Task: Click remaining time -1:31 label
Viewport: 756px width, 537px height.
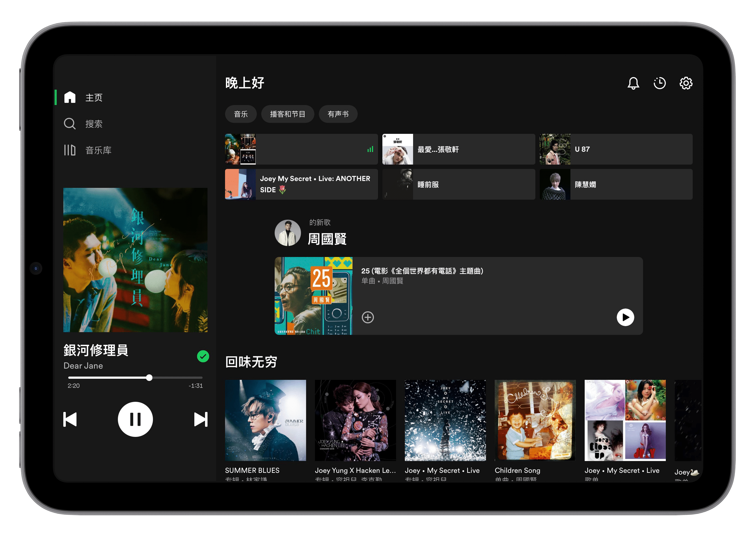Action: (x=196, y=386)
